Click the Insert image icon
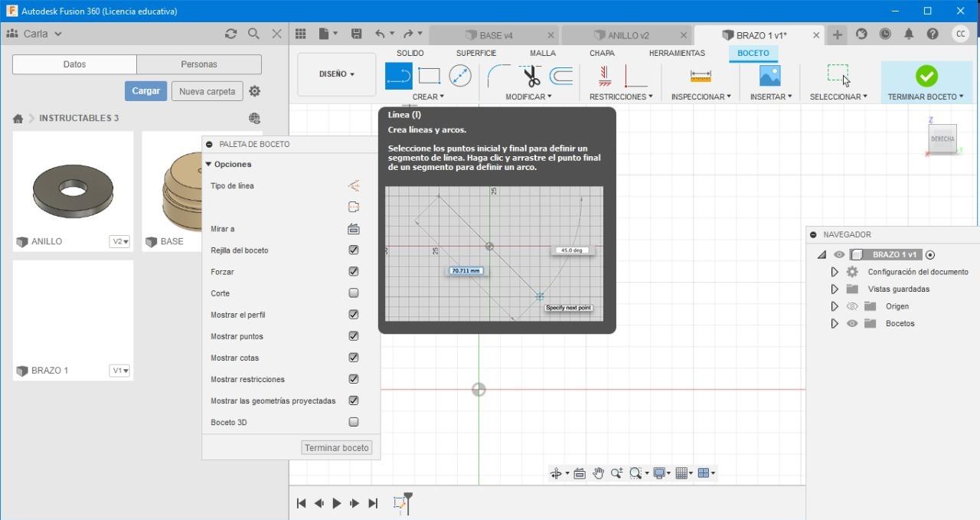The width and height of the screenshot is (980, 520). coord(769,76)
